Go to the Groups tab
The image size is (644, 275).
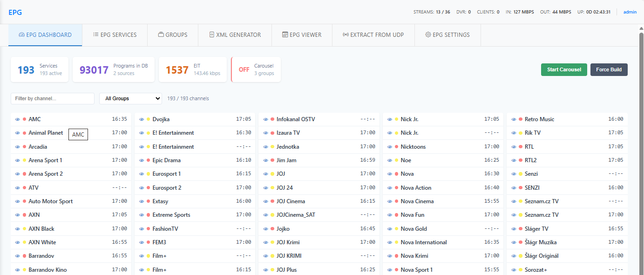(173, 35)
